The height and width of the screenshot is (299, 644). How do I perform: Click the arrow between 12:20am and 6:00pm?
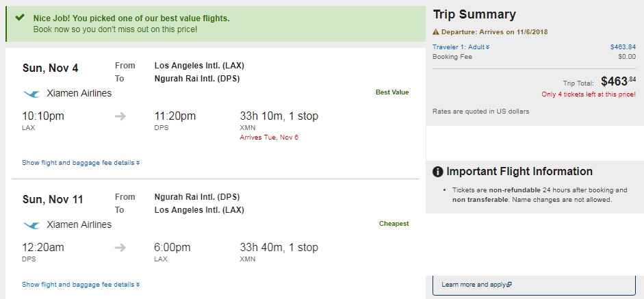point(120,248)
